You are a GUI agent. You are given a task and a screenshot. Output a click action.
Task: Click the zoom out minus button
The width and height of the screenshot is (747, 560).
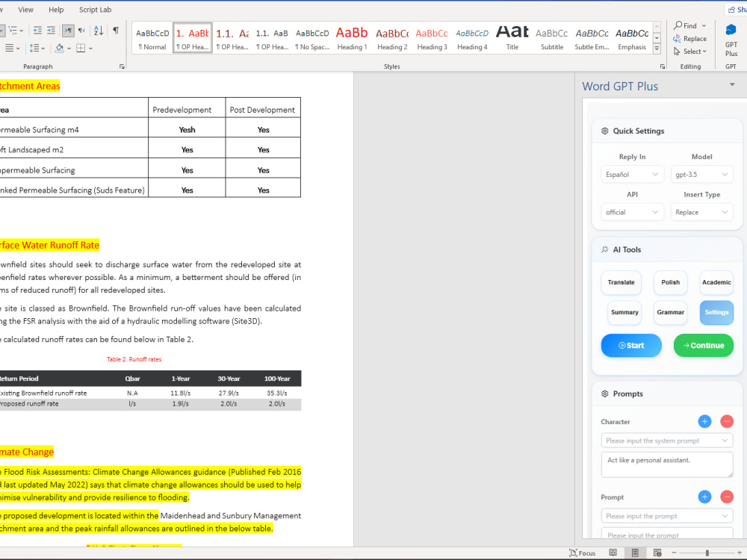(674, 553)
